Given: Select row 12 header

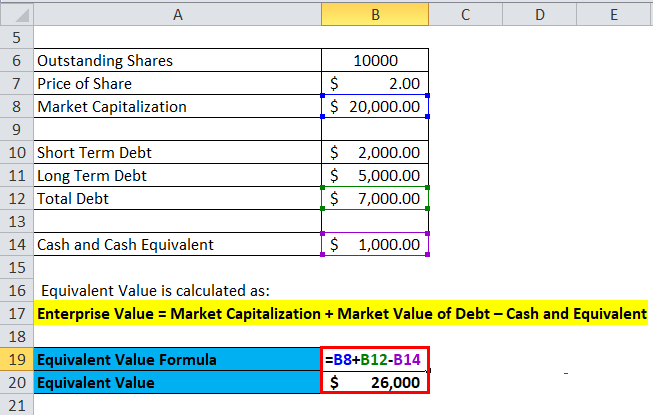Looking at the screenshot, I should pos(17,199).
